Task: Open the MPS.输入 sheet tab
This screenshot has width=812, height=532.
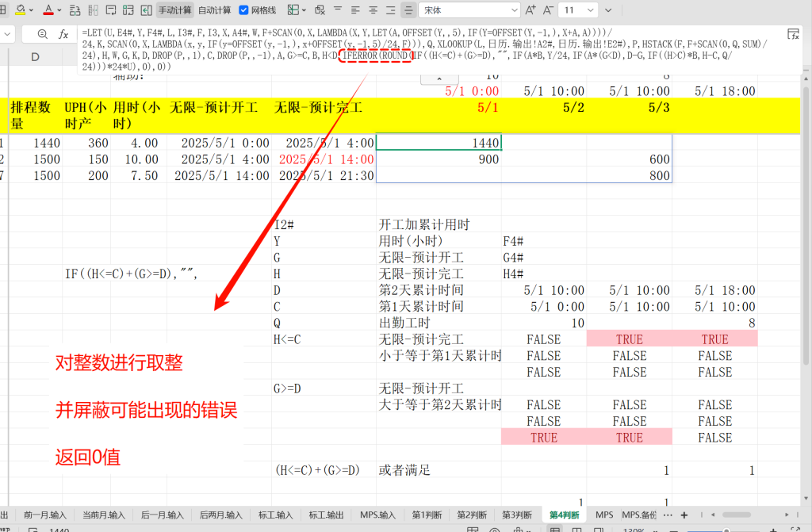Action: tap(377, 515)
